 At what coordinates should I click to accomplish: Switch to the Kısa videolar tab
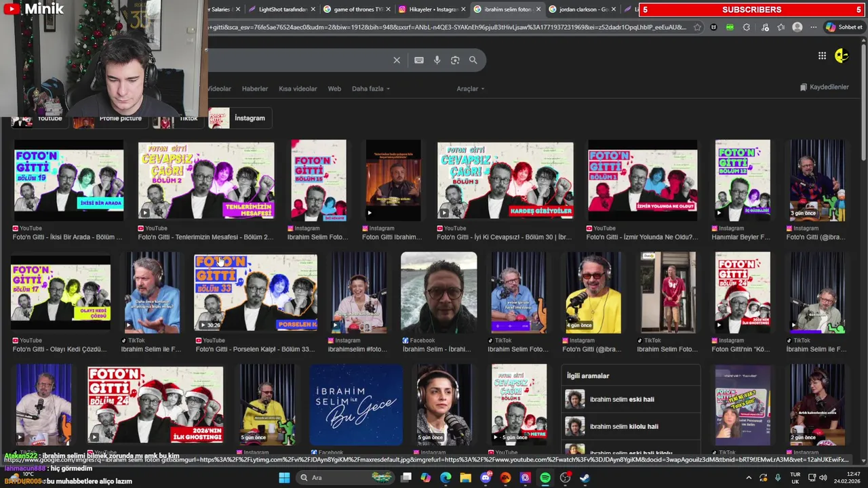298,89
